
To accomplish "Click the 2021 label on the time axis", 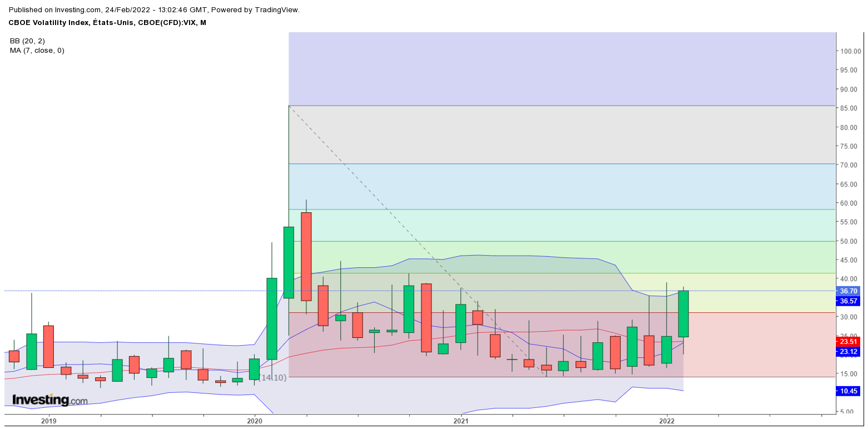I will click(x=460, y=422).
